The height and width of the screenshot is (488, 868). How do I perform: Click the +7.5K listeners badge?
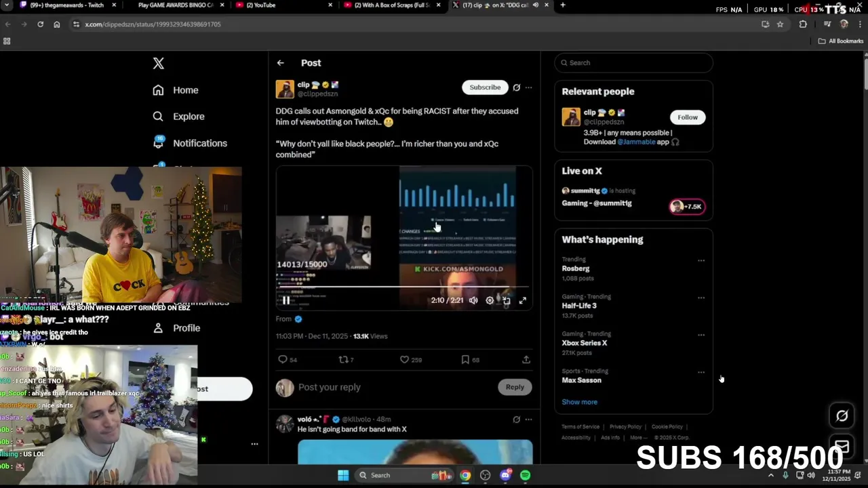[x=688, y=207]
